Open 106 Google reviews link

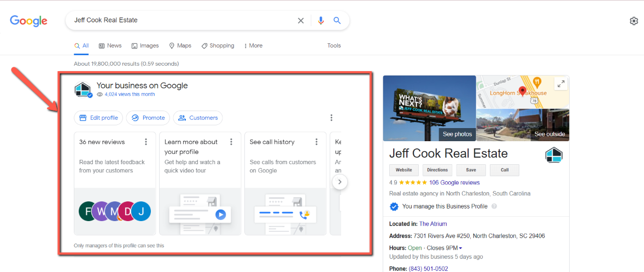(x=454, y=183)
